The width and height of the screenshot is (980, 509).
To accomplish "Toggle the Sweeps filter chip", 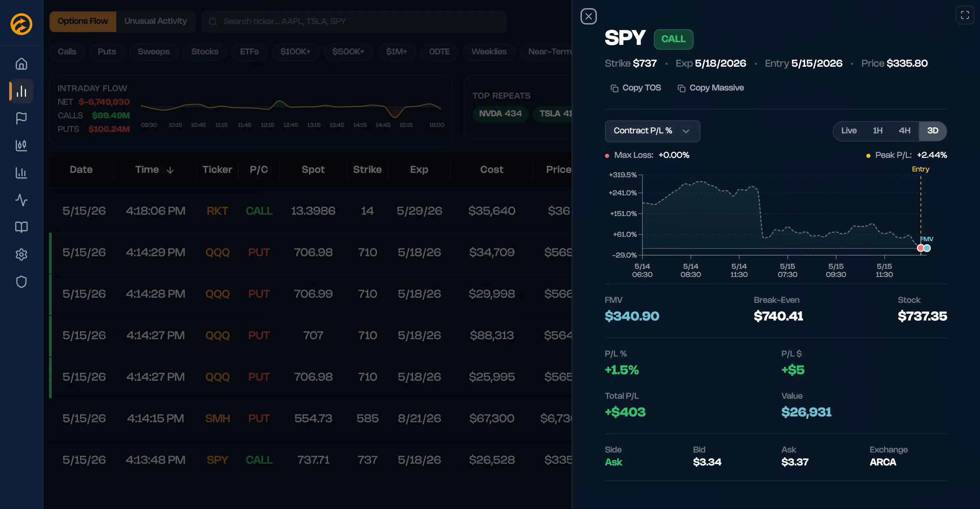I will click(154, 52).
